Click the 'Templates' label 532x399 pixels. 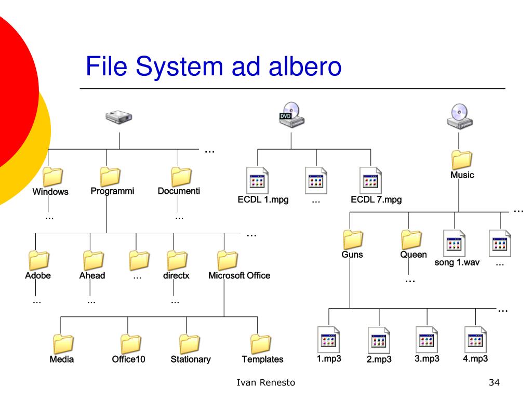click(262, 360)
